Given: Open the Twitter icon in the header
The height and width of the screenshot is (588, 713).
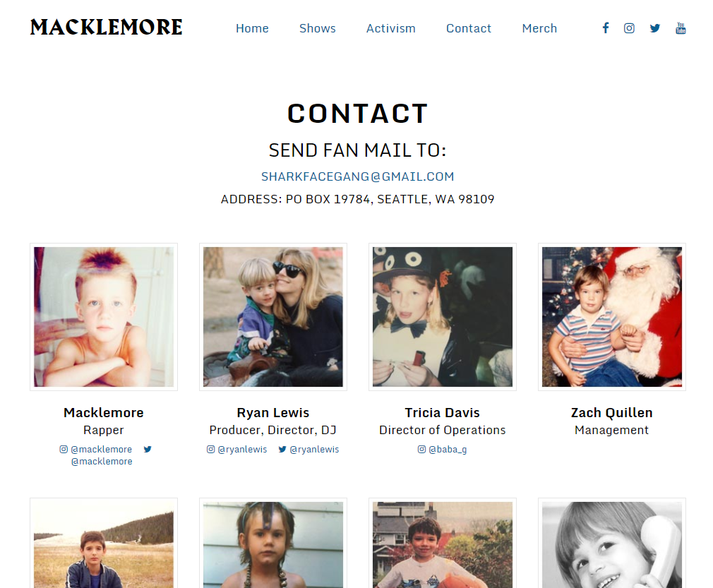Looking at the screenshot, I should pyautogui.click(x=655, y=28).
